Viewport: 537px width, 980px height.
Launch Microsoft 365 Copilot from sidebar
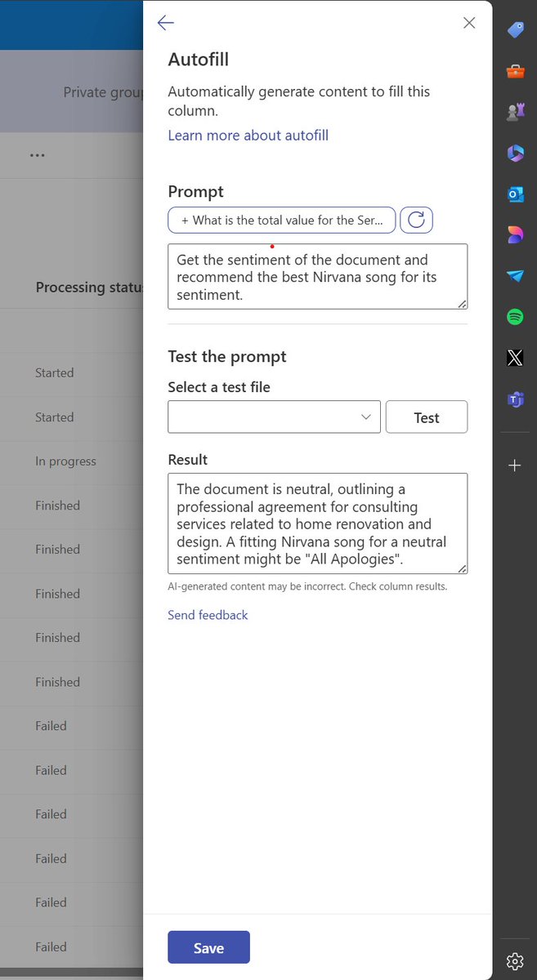point(515,153)
